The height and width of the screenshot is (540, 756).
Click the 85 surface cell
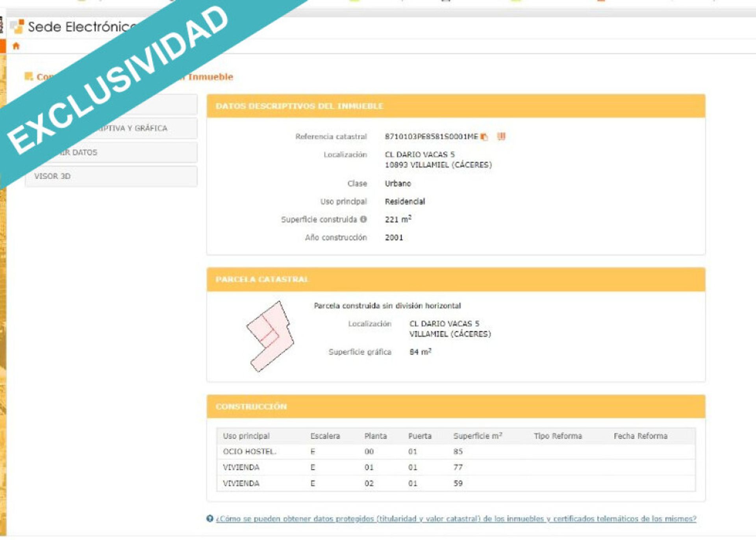(458, 451)
